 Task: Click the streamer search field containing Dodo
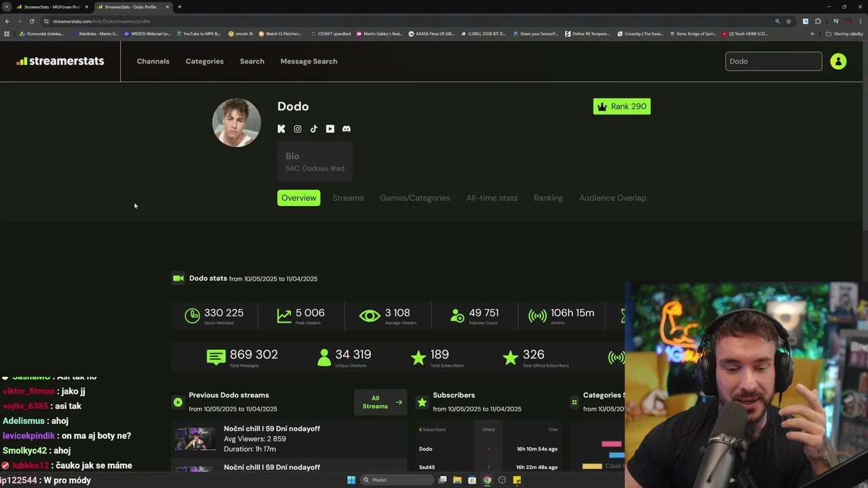[x=774, y=61]
